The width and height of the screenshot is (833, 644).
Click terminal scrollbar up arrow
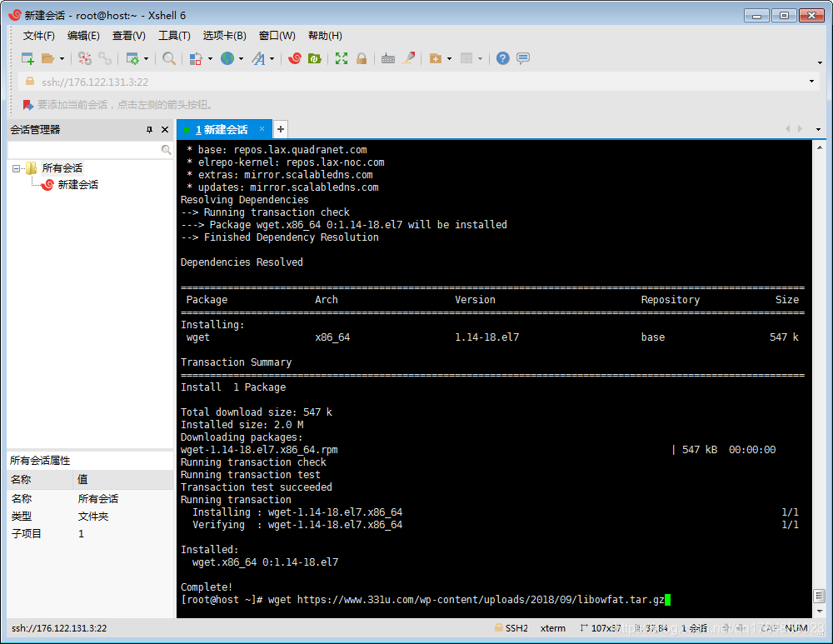pos(819,147)
